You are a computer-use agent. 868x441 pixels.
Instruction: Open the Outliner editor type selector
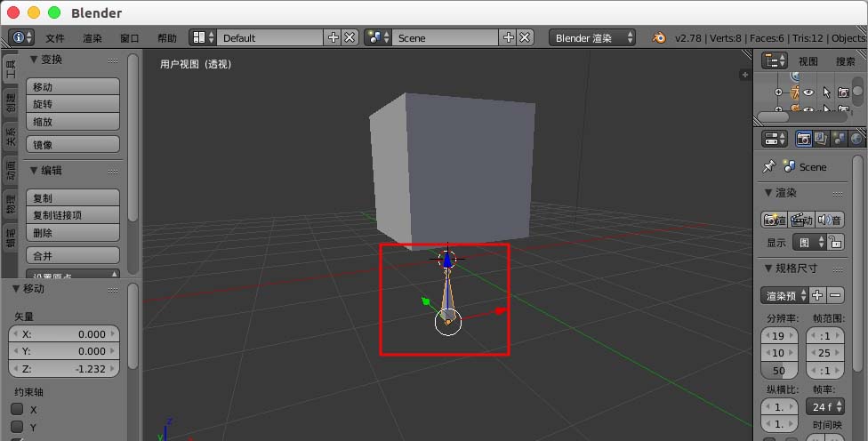[x=774, y=60]
